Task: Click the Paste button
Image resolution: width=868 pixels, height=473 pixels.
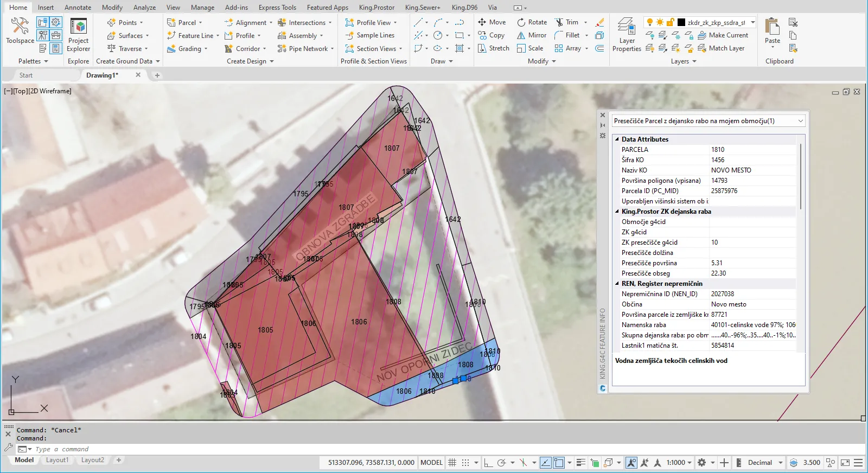Action: pyautogui.click(x=772, y=31)
